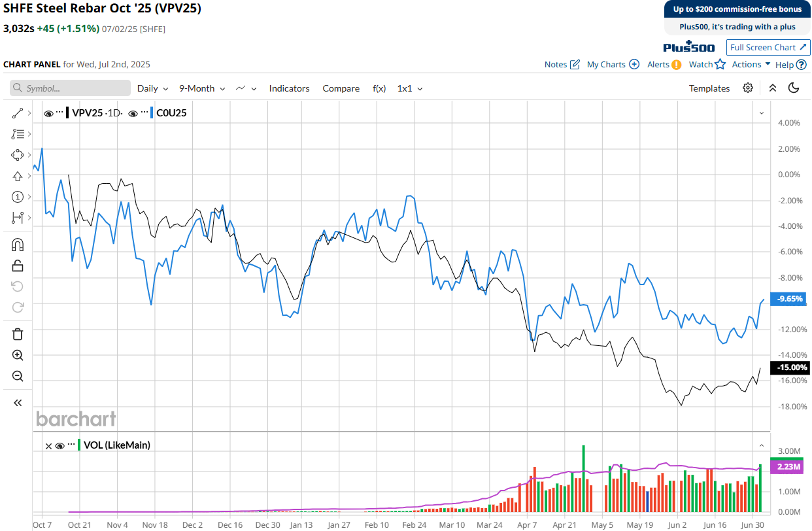Open C0U25 series options ellipsis
The width and height of the screenshot is (812, 531).
click(x=144, y=112)
